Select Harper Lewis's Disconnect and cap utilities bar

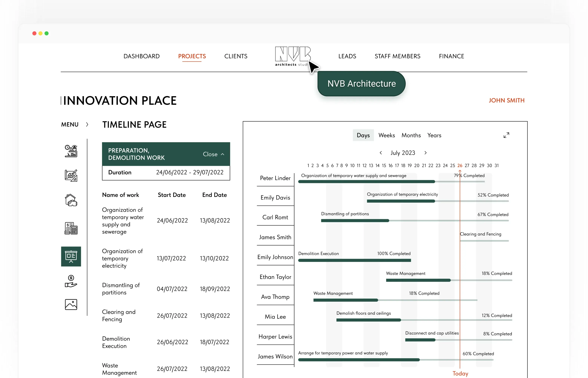coord(459,340)
